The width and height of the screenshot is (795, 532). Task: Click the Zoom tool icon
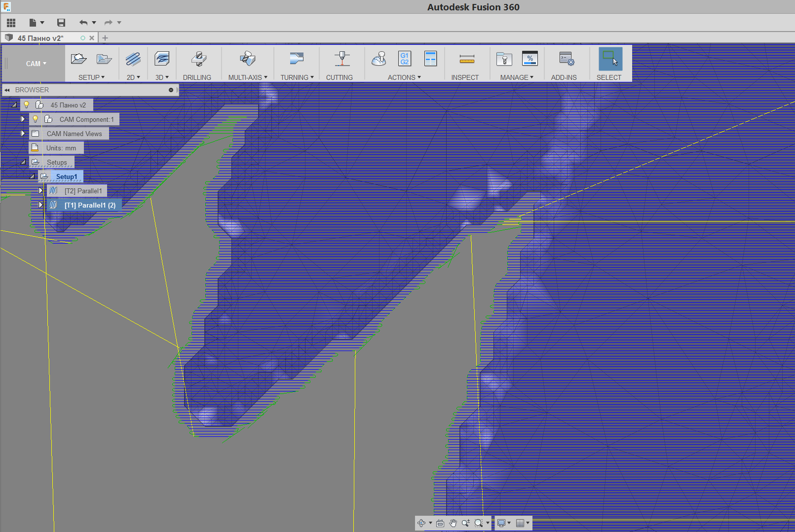coord(466,523)
